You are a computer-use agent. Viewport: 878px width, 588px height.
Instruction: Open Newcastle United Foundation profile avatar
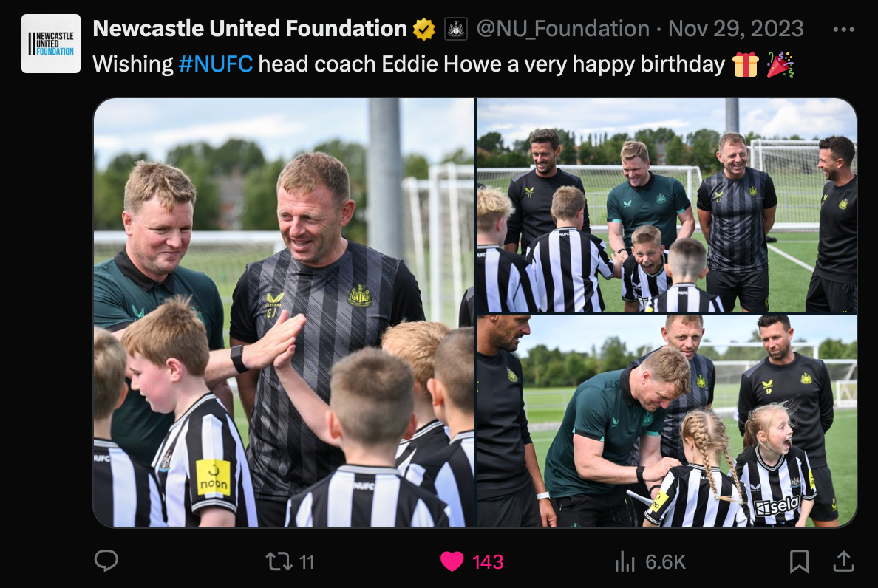51,44
